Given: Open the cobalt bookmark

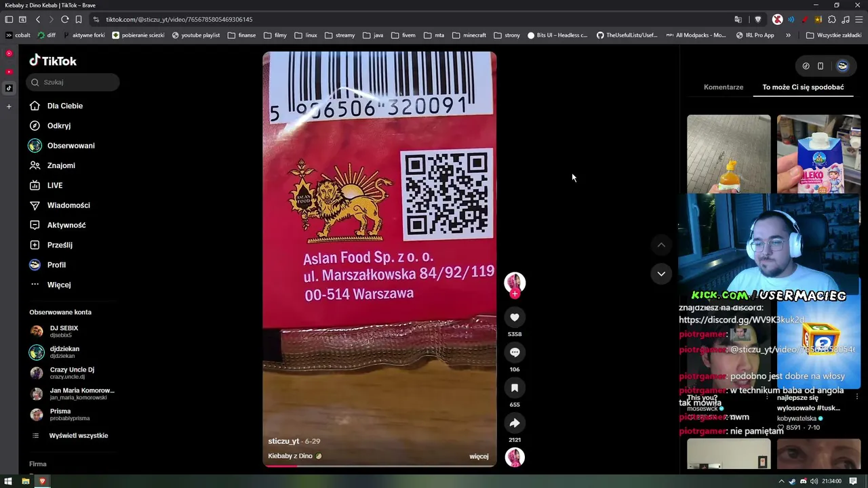Looking at the screenshot, I should 18,35.
